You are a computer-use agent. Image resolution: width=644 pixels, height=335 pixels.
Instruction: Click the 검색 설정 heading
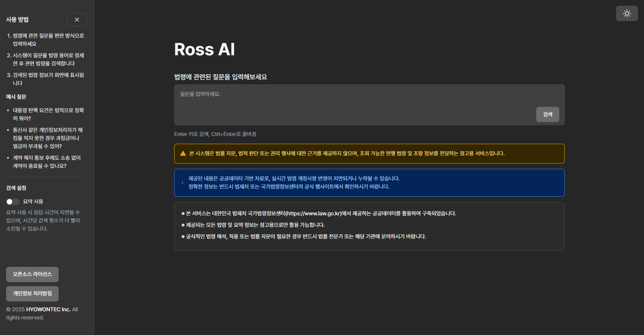(16, 188)
